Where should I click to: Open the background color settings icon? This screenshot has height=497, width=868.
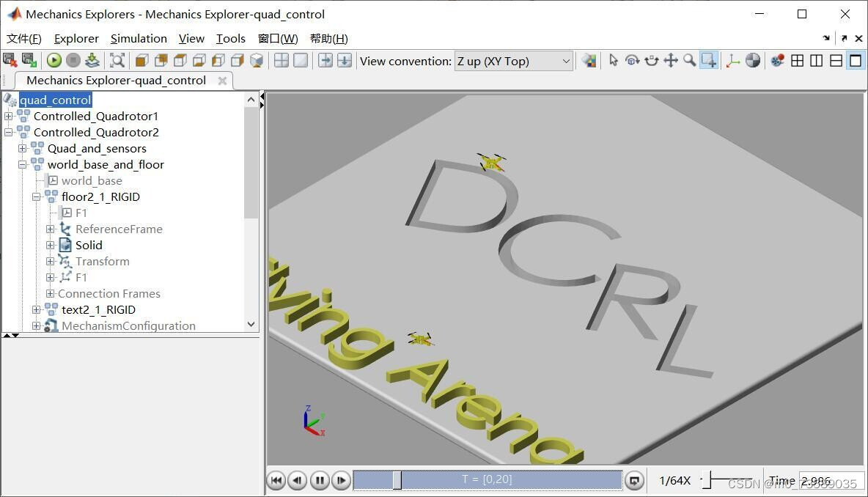pos(589,60)
